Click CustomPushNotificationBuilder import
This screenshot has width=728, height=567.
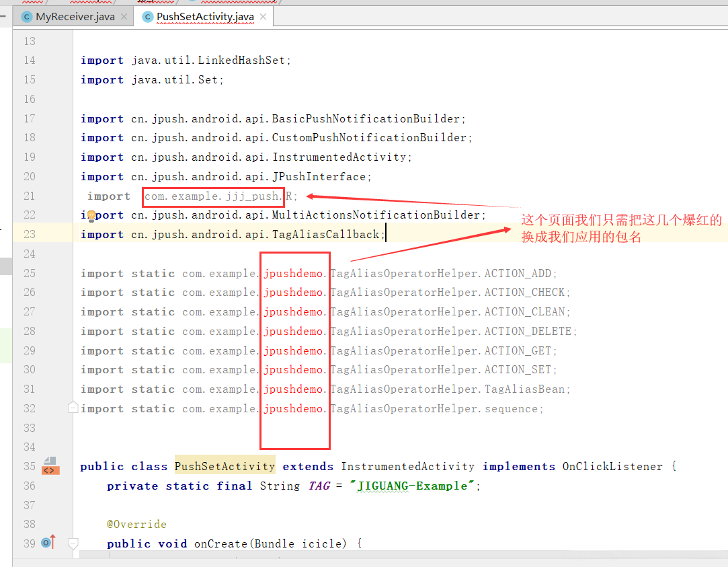[x=277, y=138]
